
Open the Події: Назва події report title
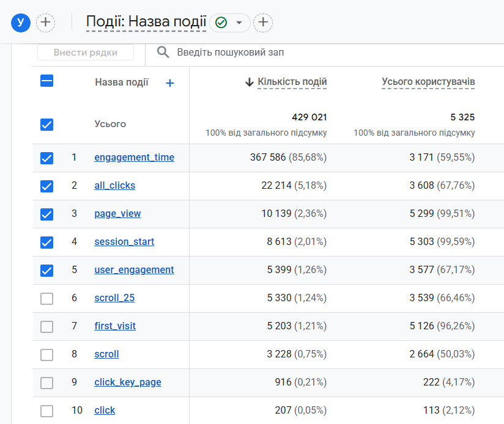click(146, 21)
